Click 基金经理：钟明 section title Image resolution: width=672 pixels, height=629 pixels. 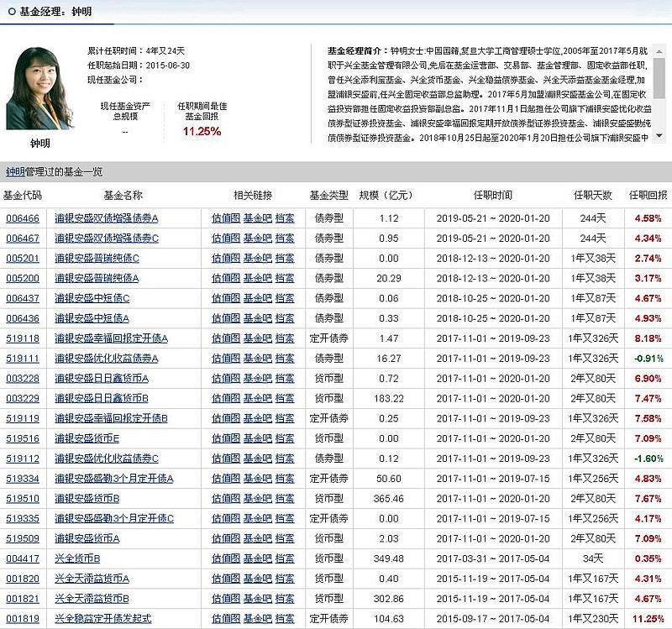coord(55,12)
